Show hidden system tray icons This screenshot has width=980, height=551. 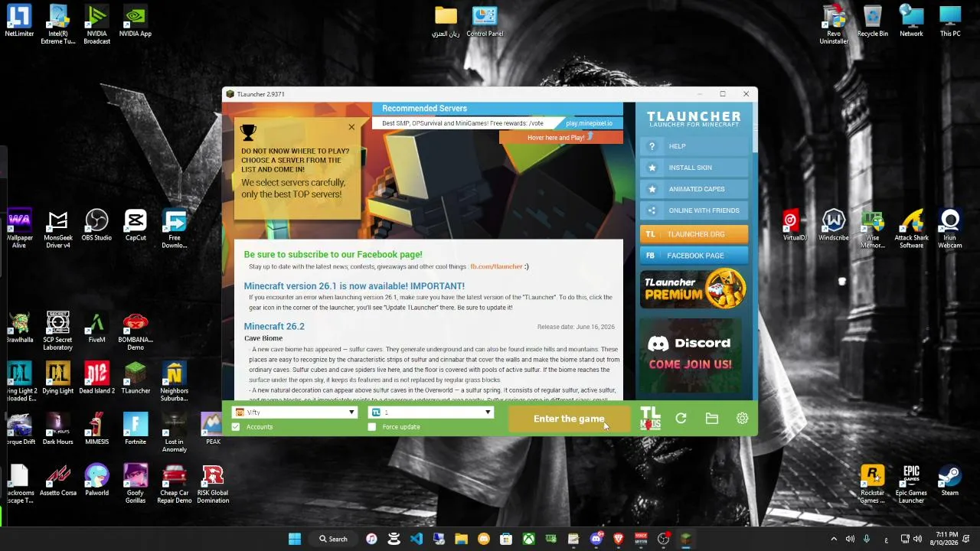[x=834, y=539]
